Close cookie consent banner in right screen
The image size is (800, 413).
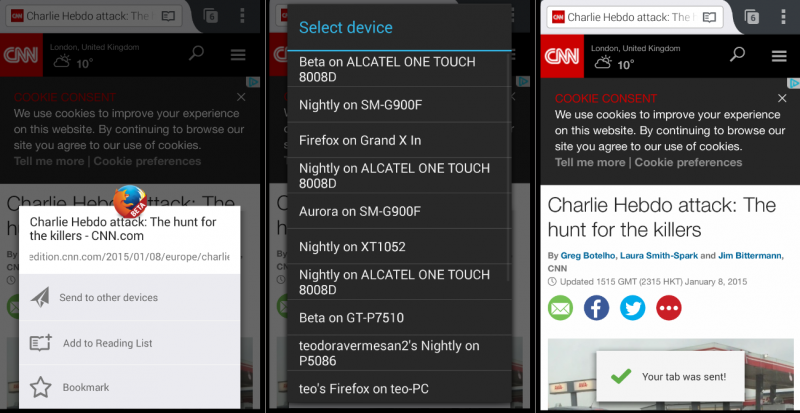782,98
